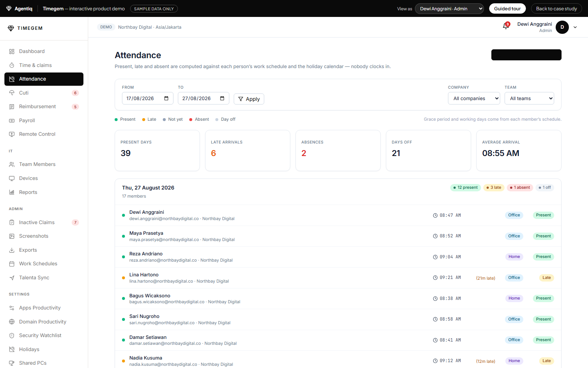Viewport: 588px width, 368px height.
Task: Click the Talenta Sync send icon
Action: coord(12,277)
